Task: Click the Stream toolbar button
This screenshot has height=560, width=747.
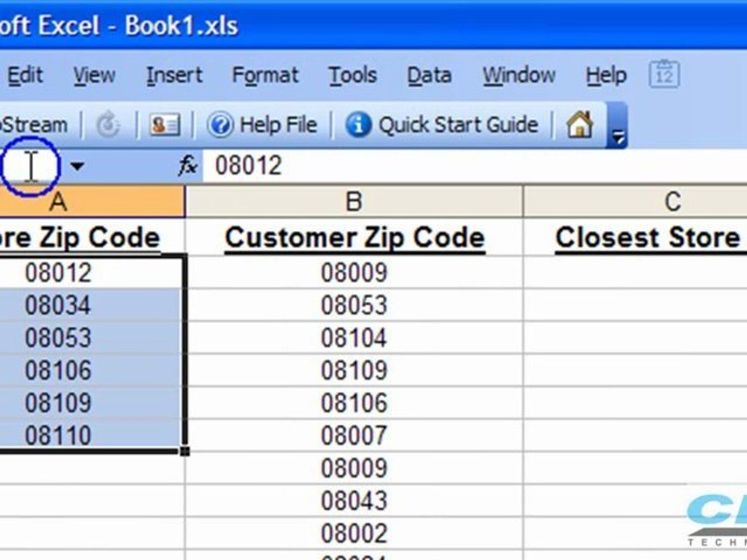Action: click(34, 125)
